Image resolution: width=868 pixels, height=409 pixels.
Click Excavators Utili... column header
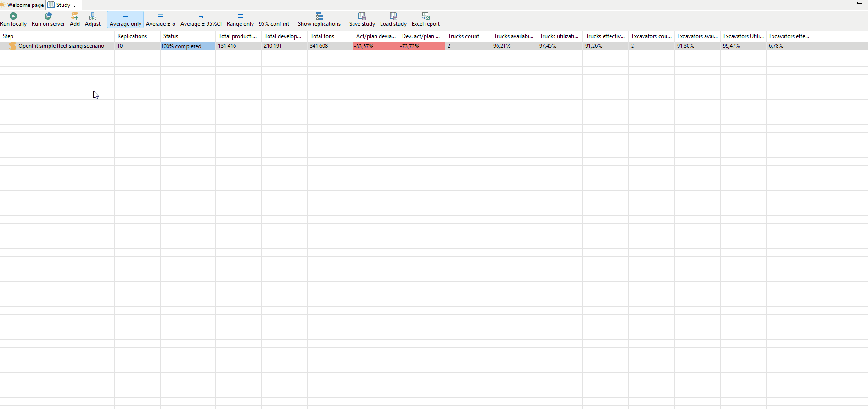click(743, 36)
